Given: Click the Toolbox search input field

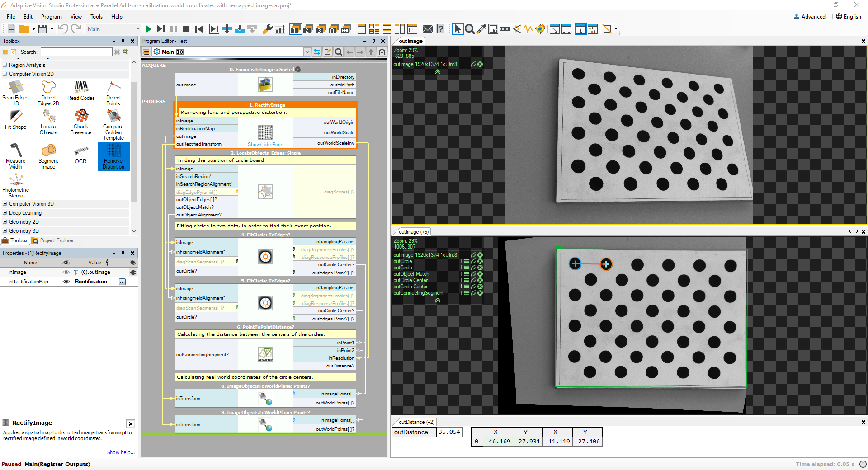Looking at the screenshot, I should pos(76,52).
